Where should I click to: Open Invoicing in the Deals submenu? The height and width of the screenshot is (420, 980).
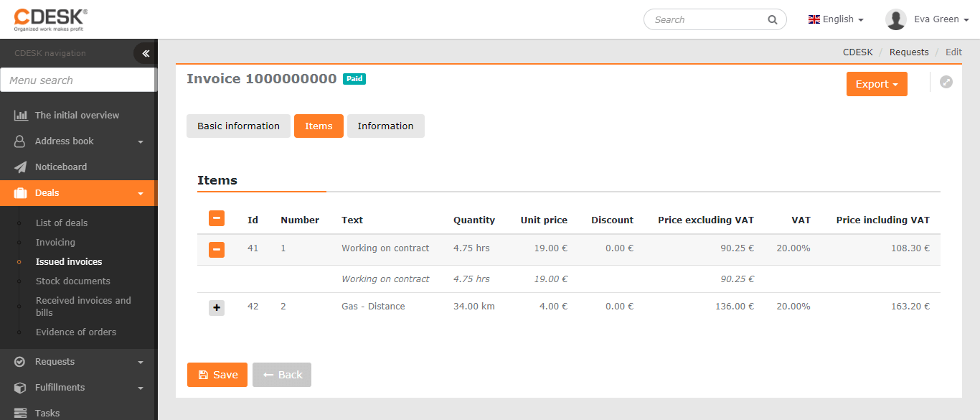click(x=55, y=242)
